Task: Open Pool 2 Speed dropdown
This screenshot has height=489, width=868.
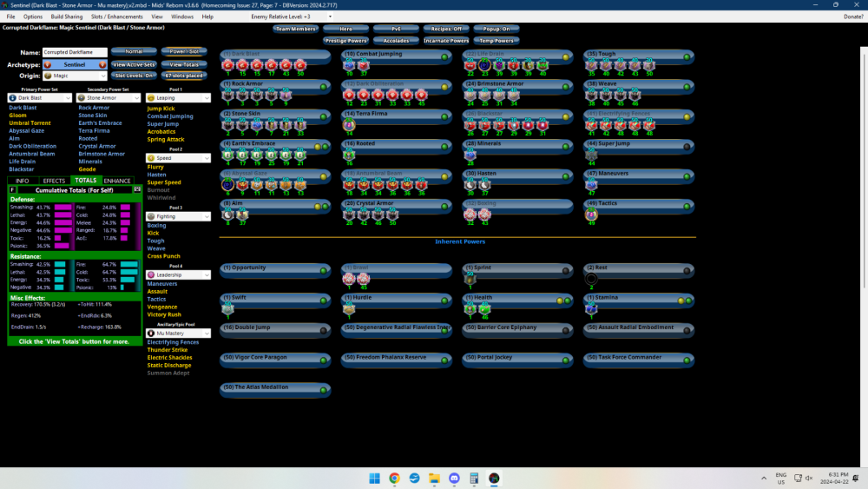Action: (178, 158)
